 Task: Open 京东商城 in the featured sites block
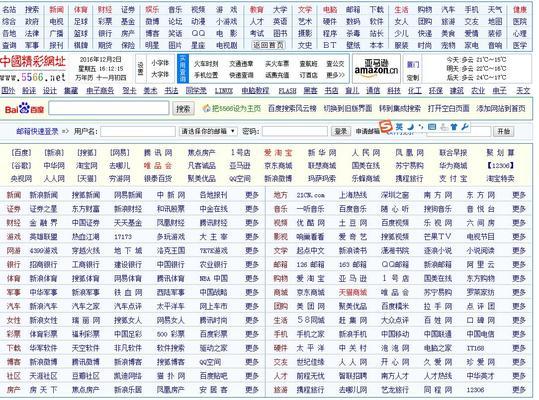278,166
